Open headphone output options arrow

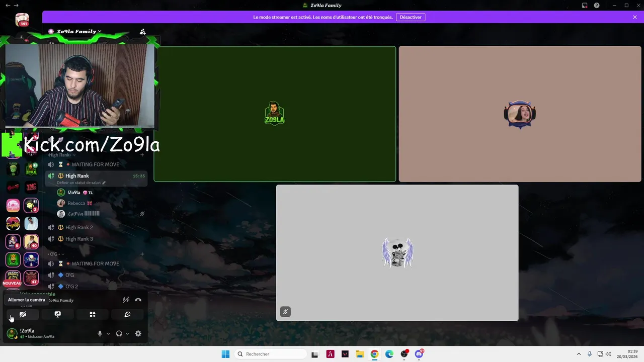pos(127,333)
